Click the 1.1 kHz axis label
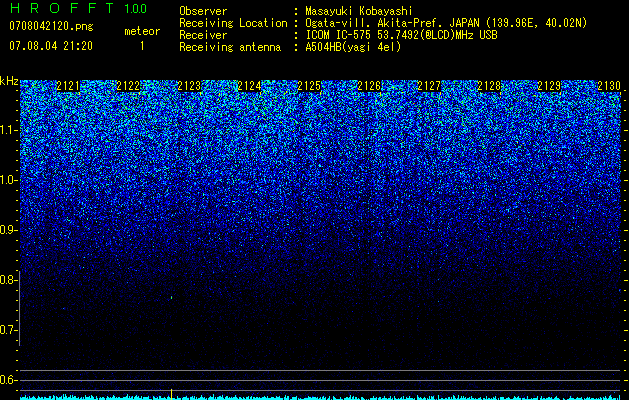 8,130
